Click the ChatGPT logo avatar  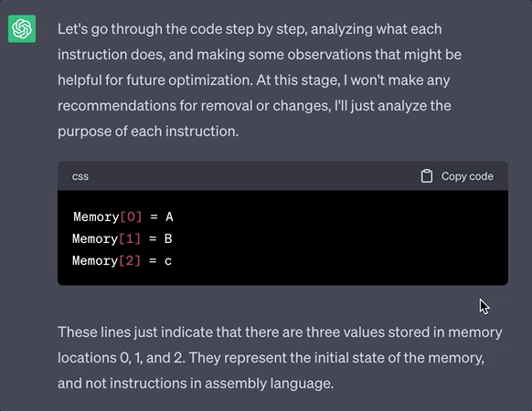22,29
